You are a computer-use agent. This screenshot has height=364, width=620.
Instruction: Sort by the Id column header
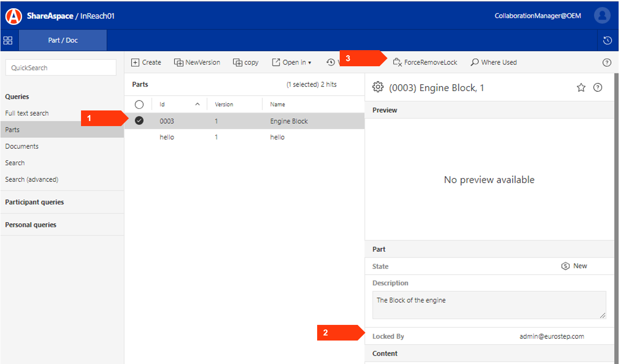(180, 104)
